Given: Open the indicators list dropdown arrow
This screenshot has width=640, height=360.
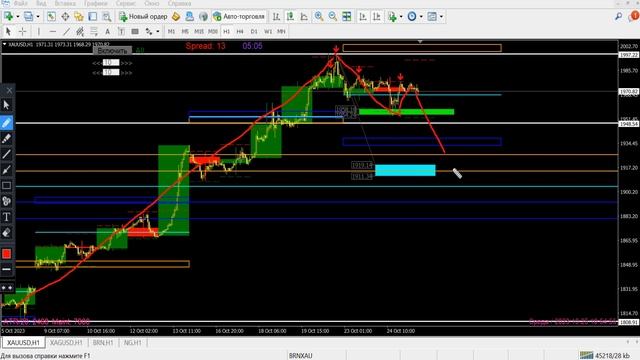Looking at the screenshot, I should click(x=401, y=16).
